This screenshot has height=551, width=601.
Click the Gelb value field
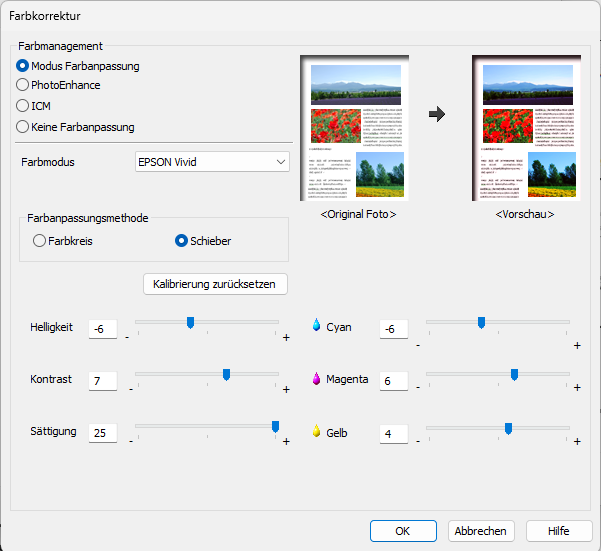click(394, 434)
